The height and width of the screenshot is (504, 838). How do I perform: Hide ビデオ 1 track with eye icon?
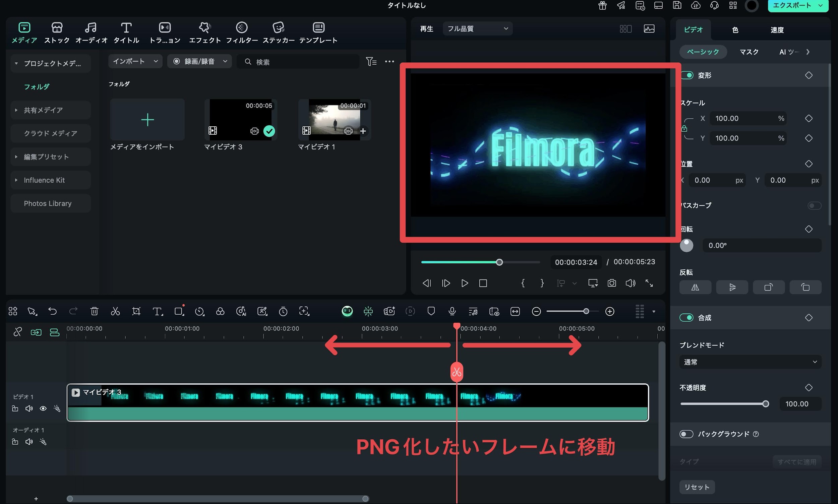click(43, 408)
